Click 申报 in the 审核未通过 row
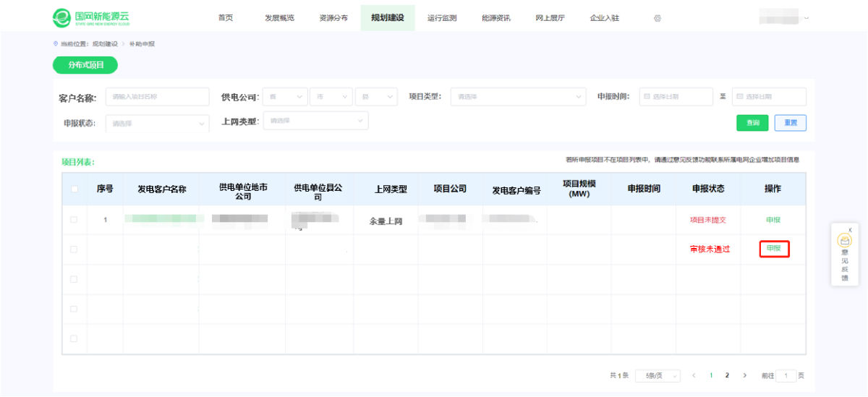The image size is (868, 397). click(x=774, y=249)
